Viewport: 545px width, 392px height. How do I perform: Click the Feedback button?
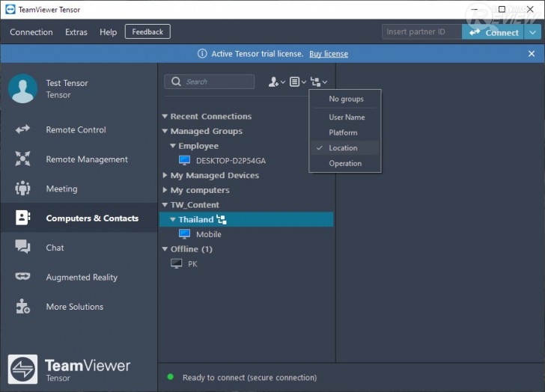[147, 31]
